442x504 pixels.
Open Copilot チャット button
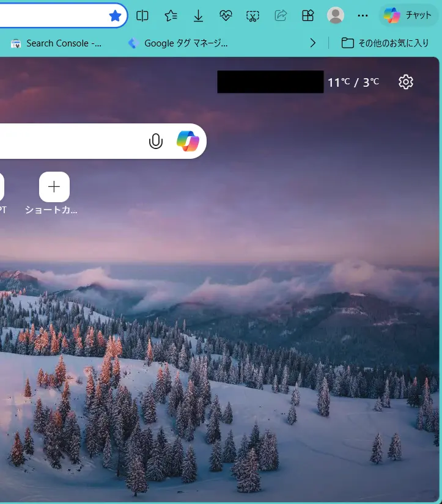pos(408,16)
